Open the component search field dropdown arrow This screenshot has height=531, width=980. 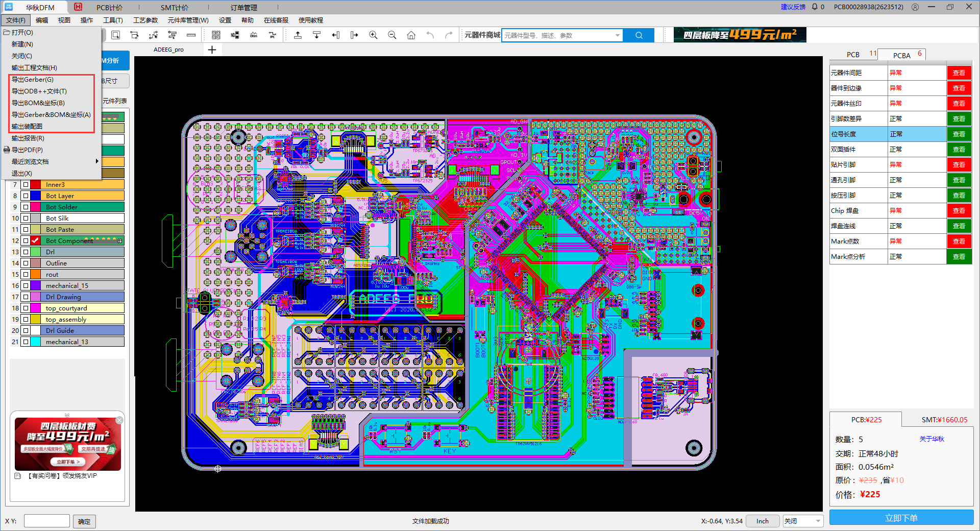coord(618,35)
